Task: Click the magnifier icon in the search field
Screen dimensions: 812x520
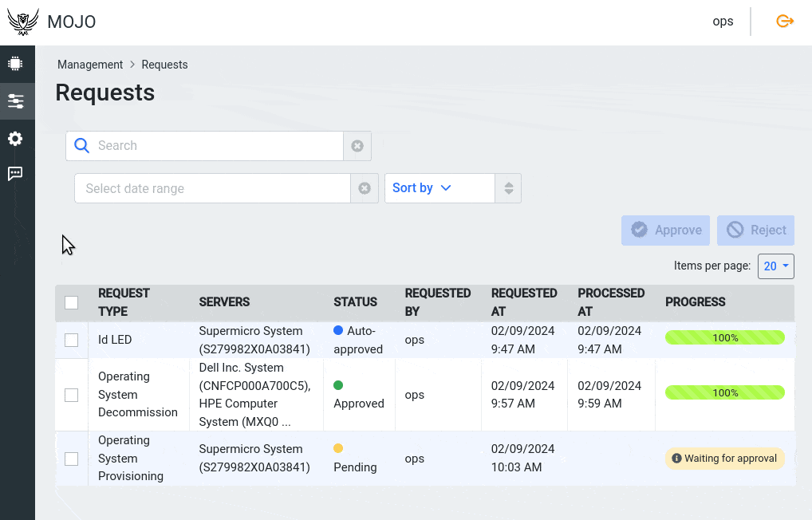Action: click(81, 146)
